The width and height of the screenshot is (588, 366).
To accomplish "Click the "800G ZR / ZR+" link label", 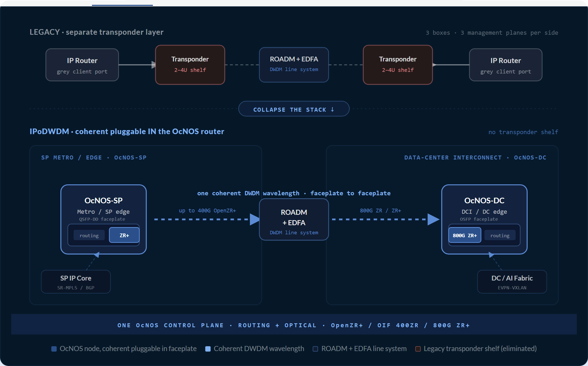I will (381, 211).
